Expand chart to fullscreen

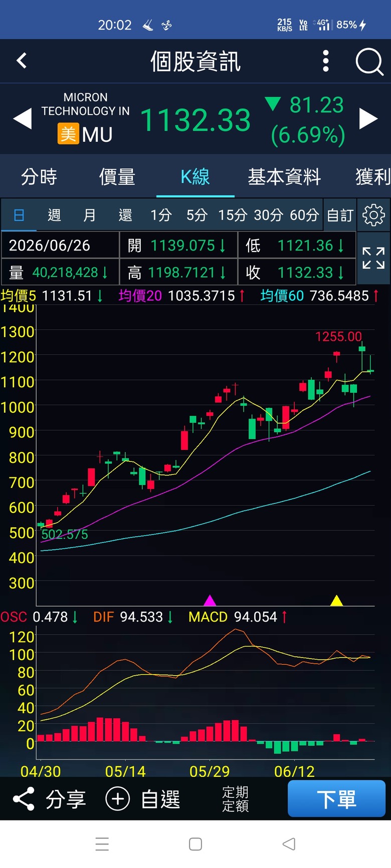point(373,258)
